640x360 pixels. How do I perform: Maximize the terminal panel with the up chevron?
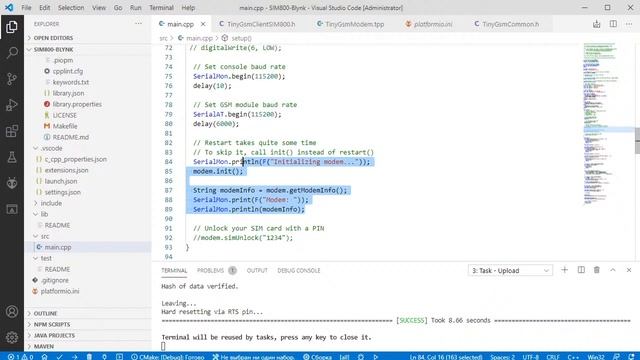coord(613,270)
